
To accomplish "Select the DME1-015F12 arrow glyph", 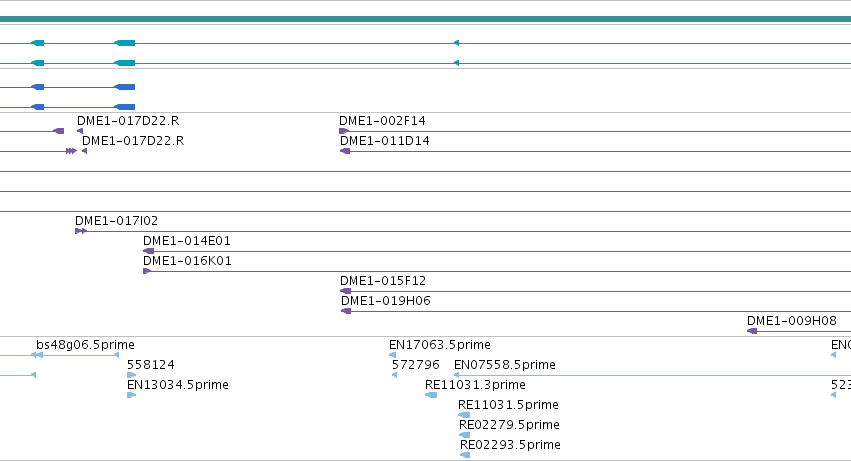I will (x=346, y=291).
